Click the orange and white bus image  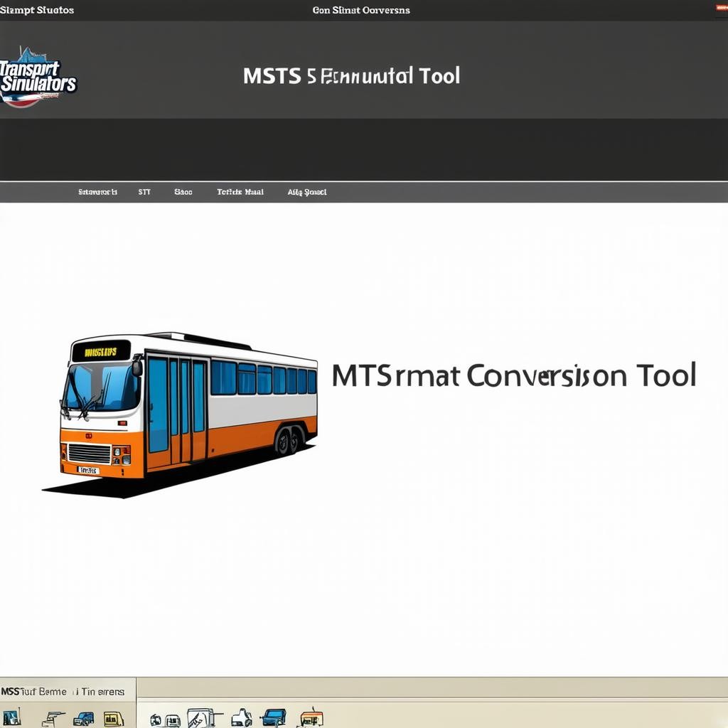(x=189, y=408)
